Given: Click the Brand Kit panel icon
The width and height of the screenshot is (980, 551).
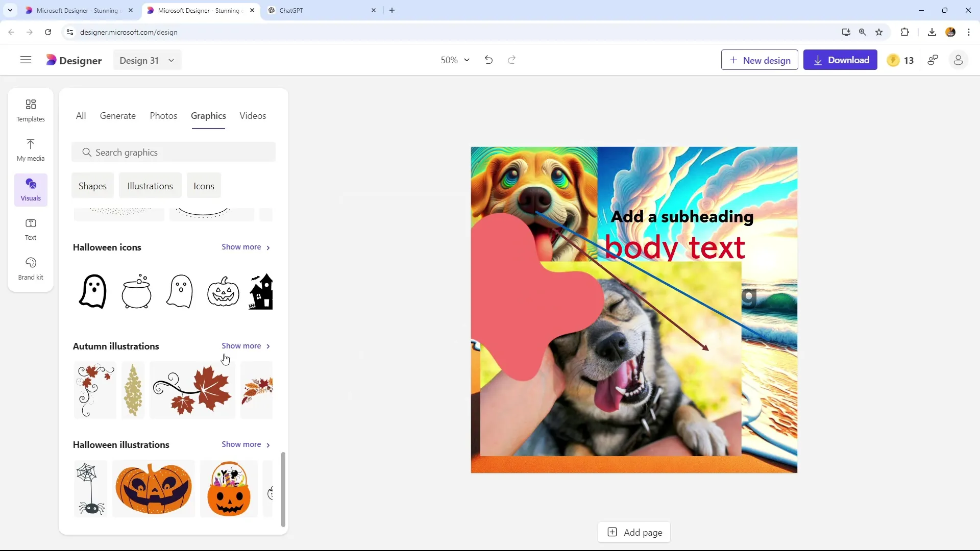Looking at the screenshot, I should [30, 268].
